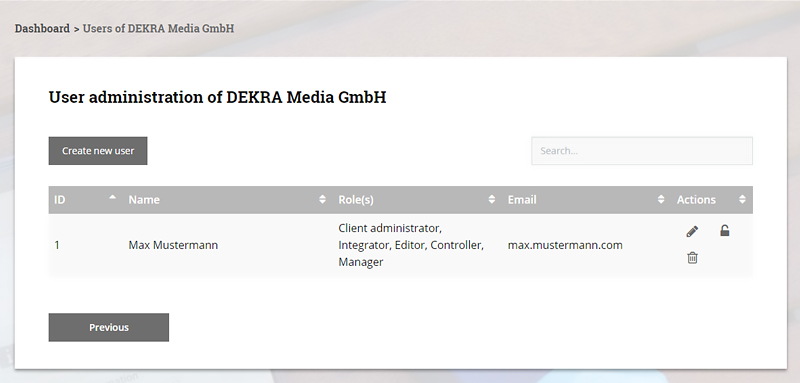Select the 'Max Mustermann' name cell

pos(173,245)
